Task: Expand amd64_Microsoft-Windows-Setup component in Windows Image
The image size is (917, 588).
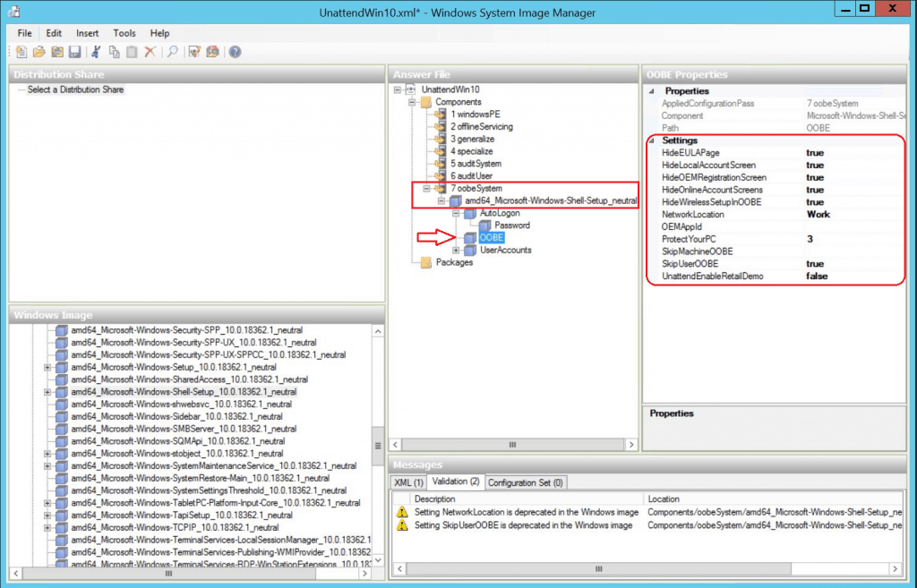Action: [47, 367]
